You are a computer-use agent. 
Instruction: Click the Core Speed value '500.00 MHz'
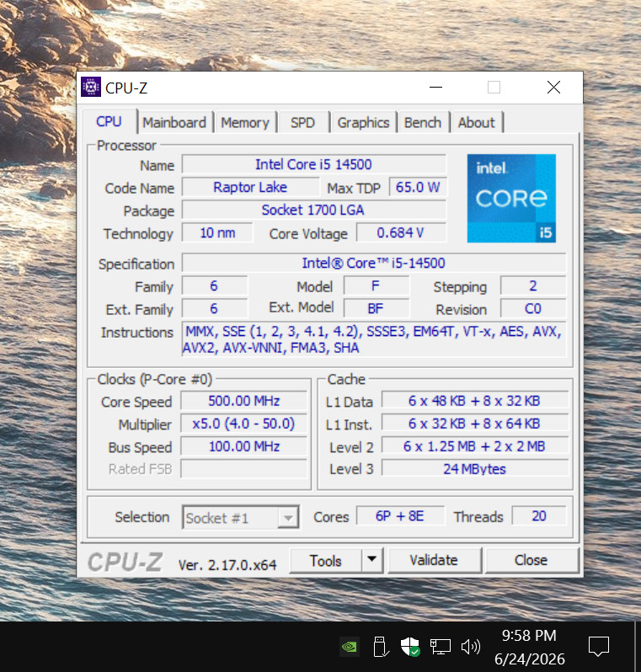pyautogui.click(x=243, y=401)
